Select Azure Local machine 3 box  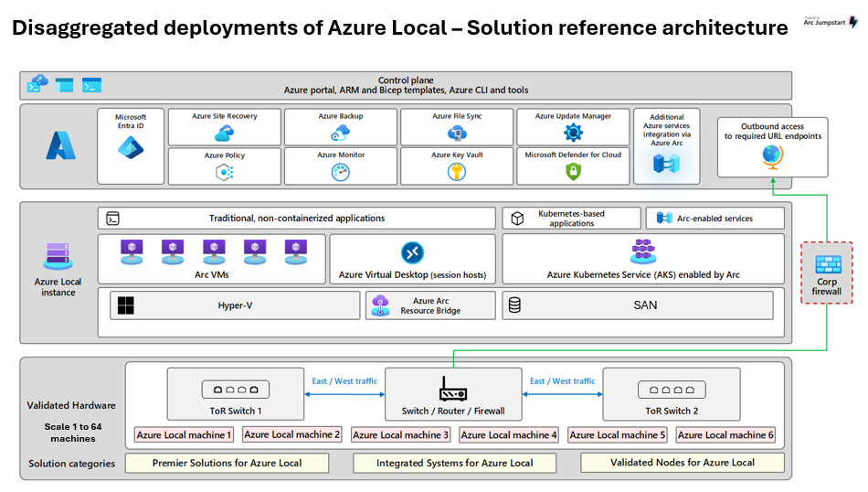[400, 435]
